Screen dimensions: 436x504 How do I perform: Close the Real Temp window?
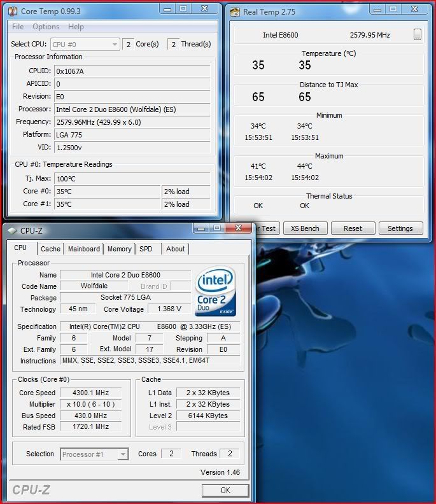coord(415,10)
